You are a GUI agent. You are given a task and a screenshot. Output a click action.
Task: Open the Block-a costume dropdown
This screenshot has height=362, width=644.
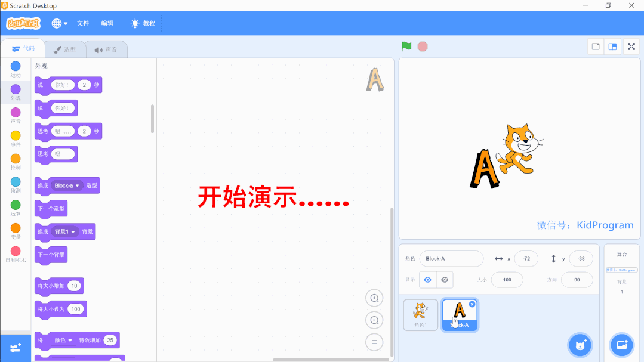67,185
